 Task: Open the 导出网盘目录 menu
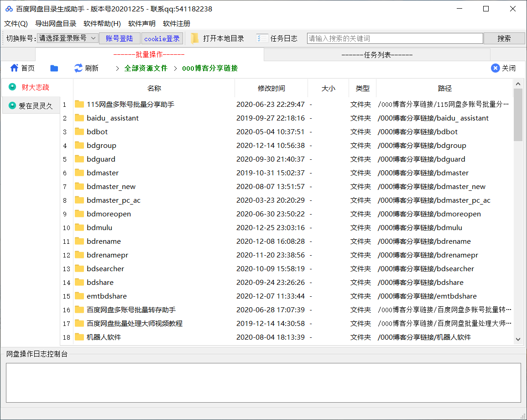click(x=56, y=23)
